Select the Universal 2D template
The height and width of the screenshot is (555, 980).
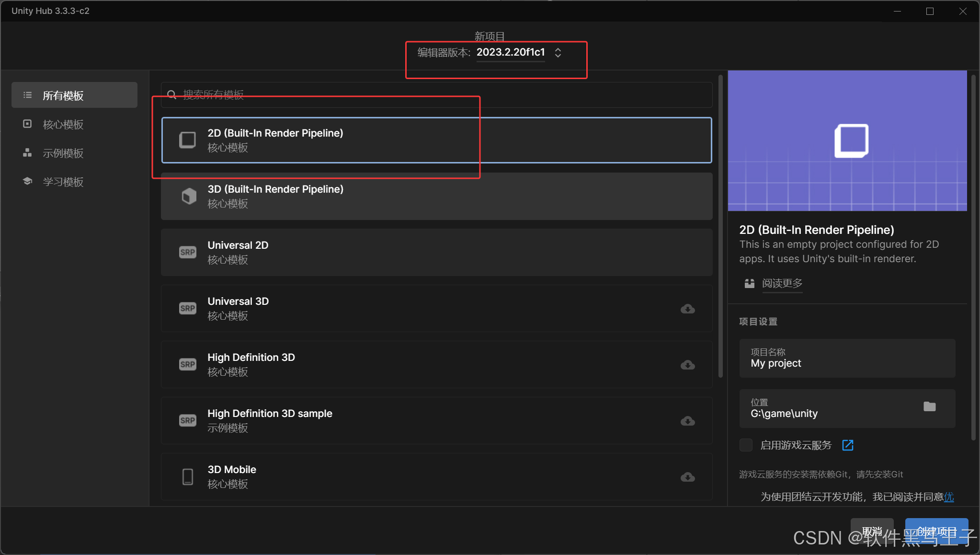pos(436,252)
